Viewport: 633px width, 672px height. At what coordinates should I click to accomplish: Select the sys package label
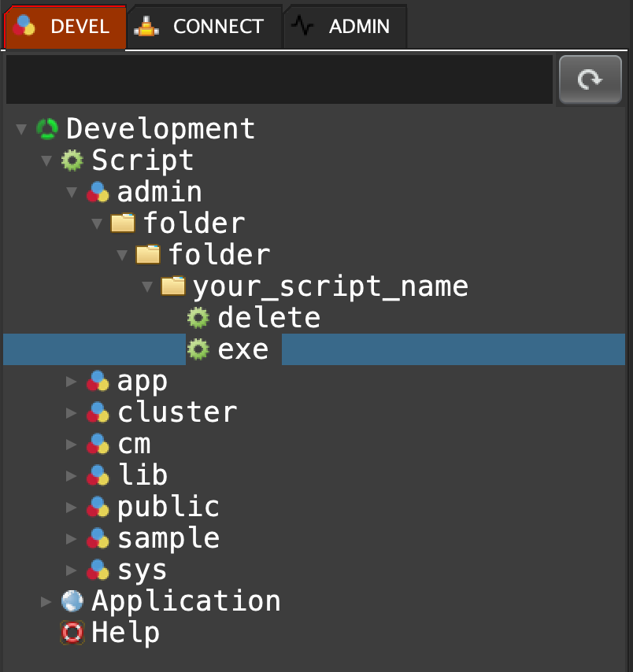(x=142, y=570)
